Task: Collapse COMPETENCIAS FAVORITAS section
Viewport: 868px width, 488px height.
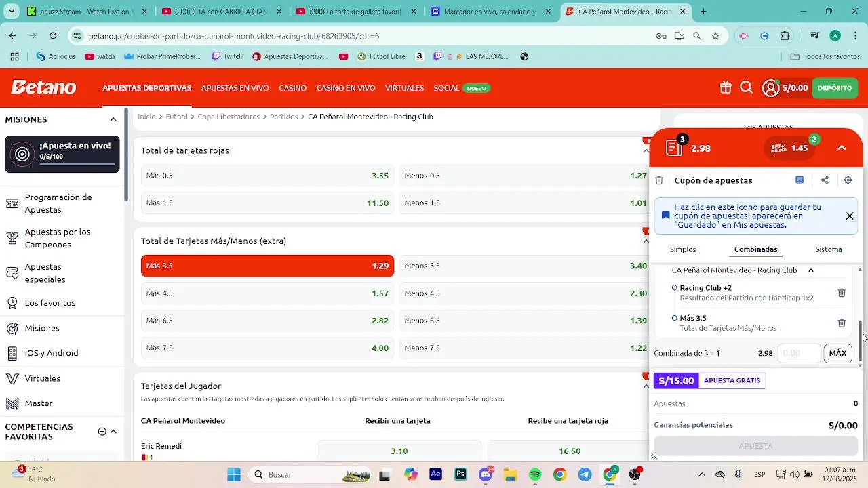Action: point(113,432)
